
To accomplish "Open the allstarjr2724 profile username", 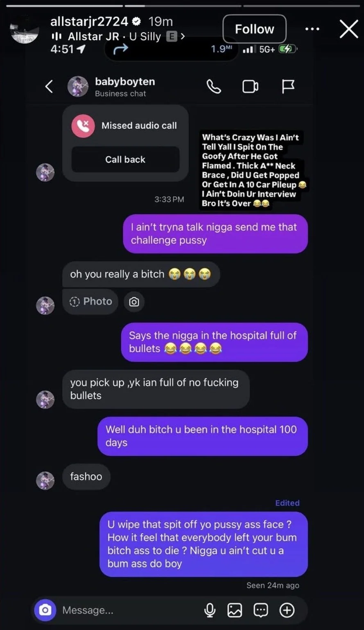I will pyautogui.click(x=89, y=21).
